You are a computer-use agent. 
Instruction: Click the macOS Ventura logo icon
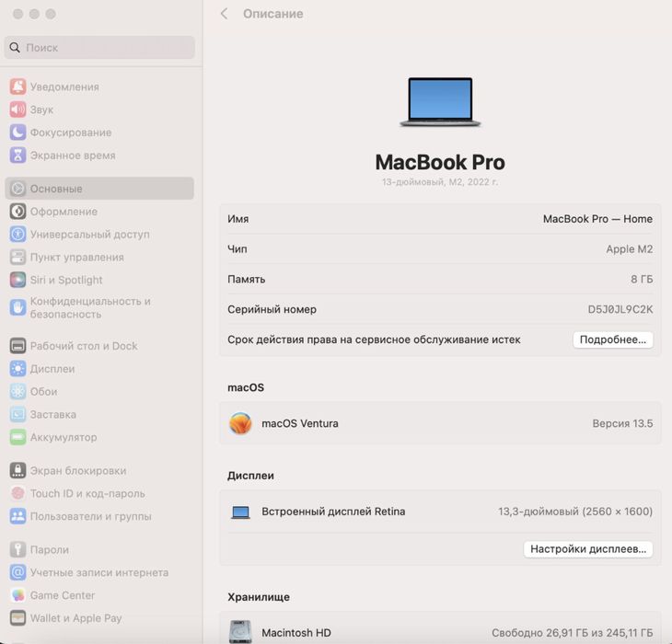pyautogui.click(x=240, y=423)
